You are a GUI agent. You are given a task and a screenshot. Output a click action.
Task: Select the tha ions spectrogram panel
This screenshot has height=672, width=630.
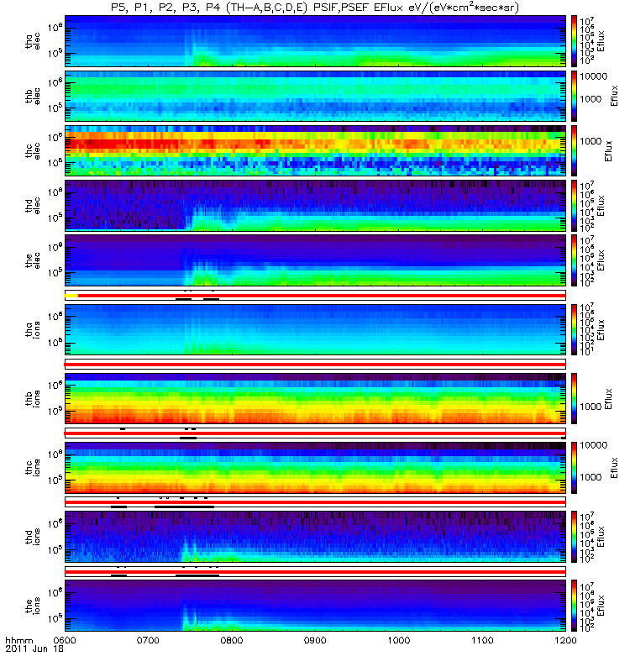315,329
